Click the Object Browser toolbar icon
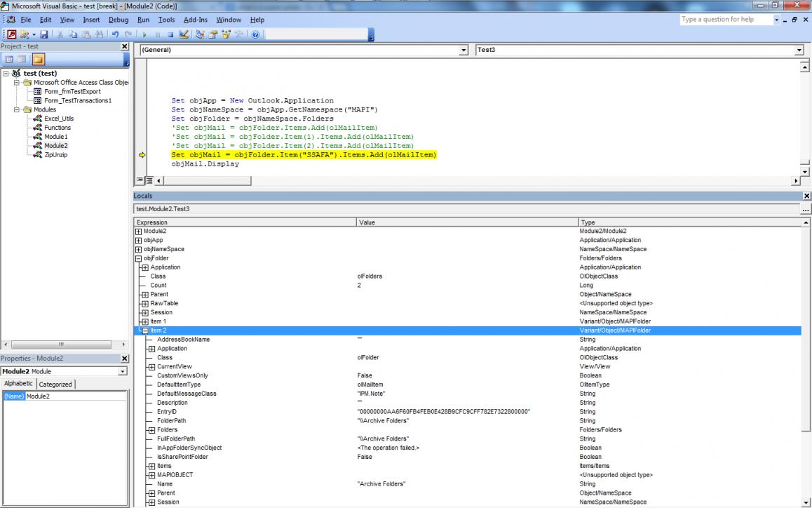Image resolution: width=812 pixels, height=508 pixels. pos(227,34)
